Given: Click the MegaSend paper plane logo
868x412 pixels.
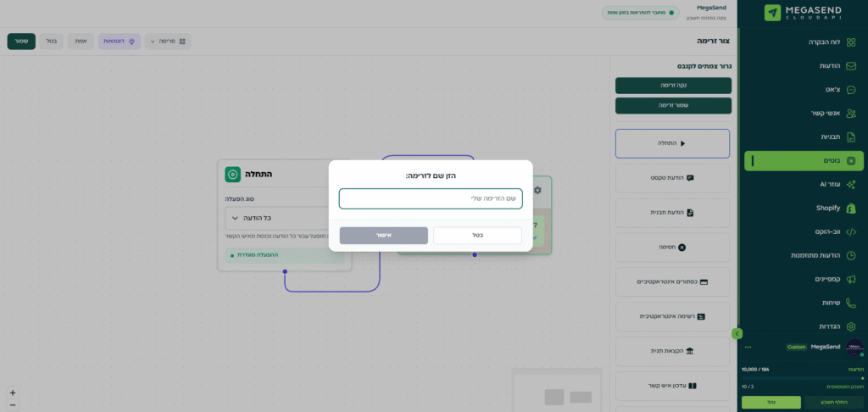Looking at the screenshot, I should (x=772, y=13).
